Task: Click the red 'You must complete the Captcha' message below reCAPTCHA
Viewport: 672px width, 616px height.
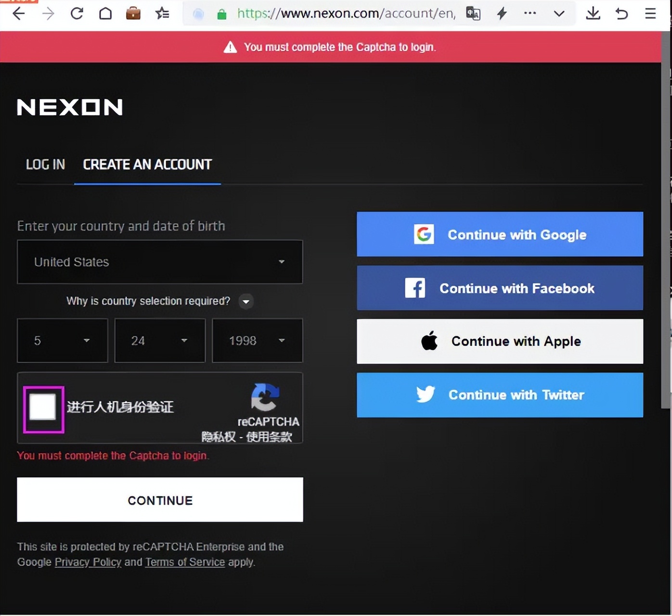Action: pos(113,456)
